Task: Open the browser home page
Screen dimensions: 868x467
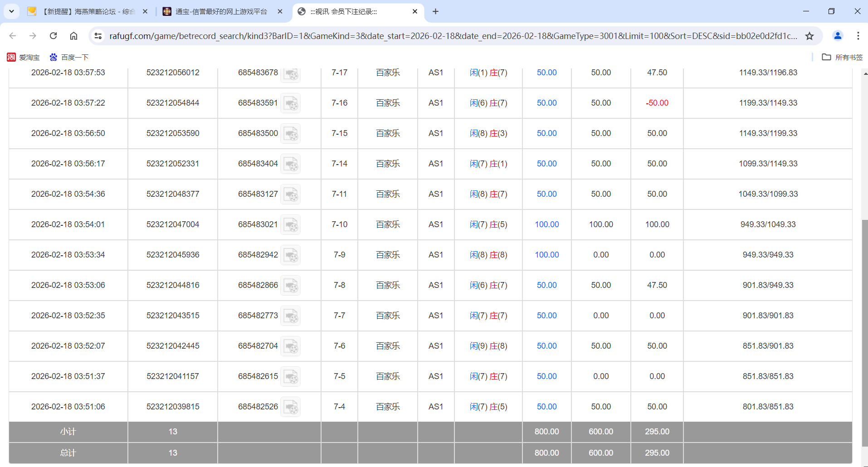Action: [73, 36]
